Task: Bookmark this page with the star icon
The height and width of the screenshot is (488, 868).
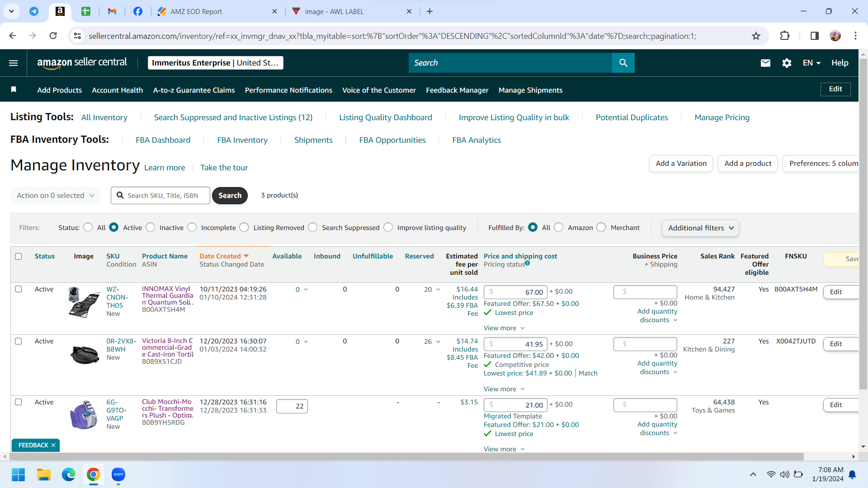Action: click(756, 36)
